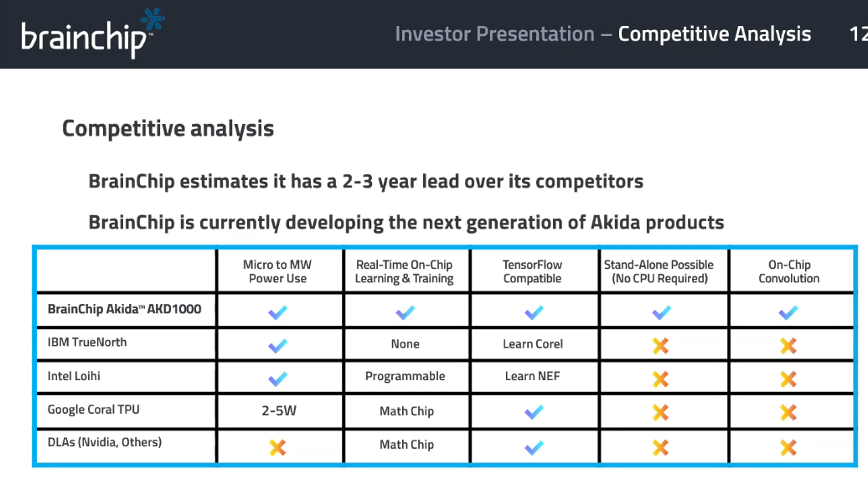868x479 pixels.
Task: Click DLAs On-Chip Convolution X mark
Action: [x=788, y=447]
